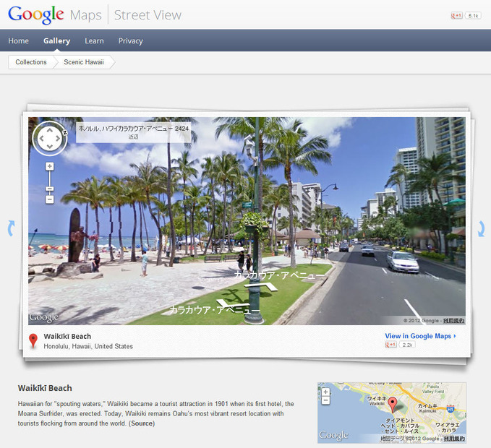Click the Scenic Hawaii breadcrumb
Viewport: 491px width, 448px height.
pyautogui.click(x=84, y=62)
